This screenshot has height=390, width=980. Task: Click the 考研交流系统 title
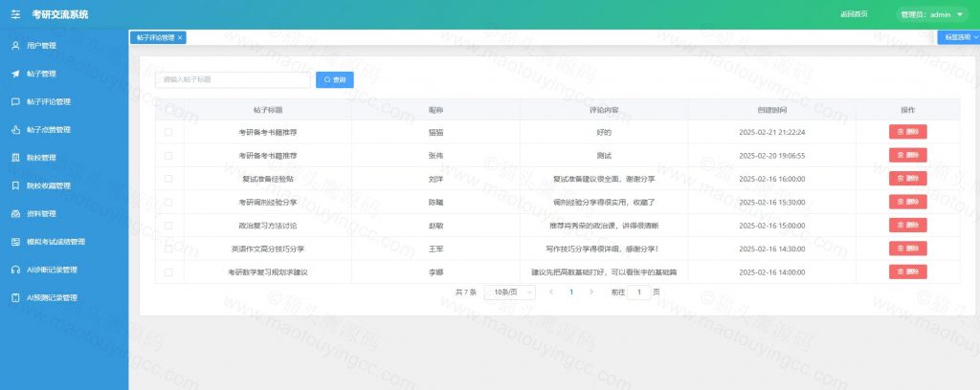point(60,14)
